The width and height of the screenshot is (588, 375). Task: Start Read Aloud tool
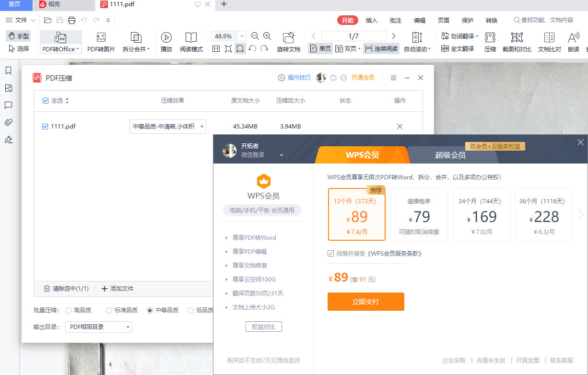point(574,42)
